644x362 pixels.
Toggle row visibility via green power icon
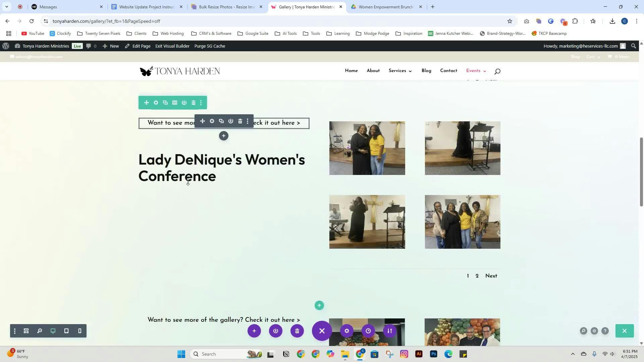(x=184, y=103)
